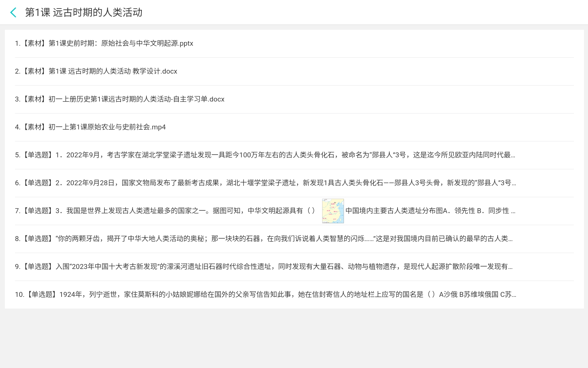Click the caption 中国境内主要古人类遗址分布图
The width and height of the screenshot is (588, 368).
(x=394, y=211)
